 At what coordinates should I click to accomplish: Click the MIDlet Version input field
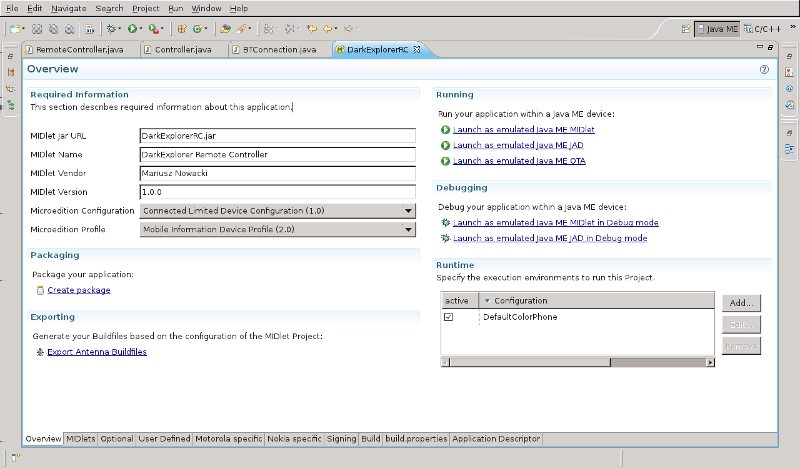click(278, 192)
